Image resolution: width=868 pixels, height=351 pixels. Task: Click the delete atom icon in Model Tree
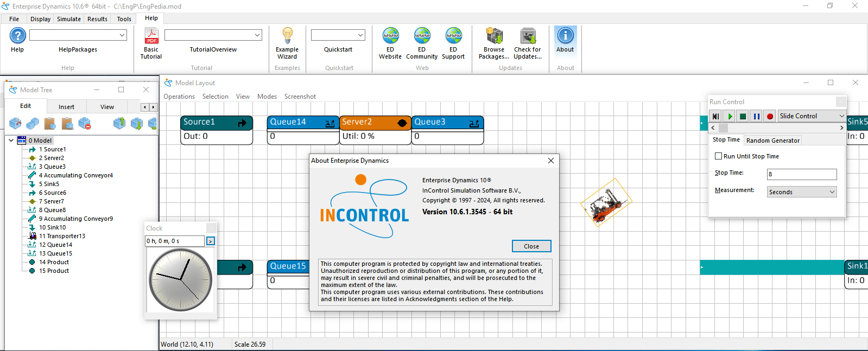tap(85, 124)
